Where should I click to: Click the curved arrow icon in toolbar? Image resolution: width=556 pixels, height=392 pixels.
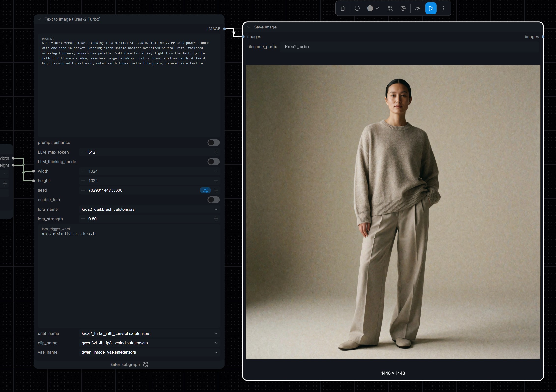coord(418,8)
